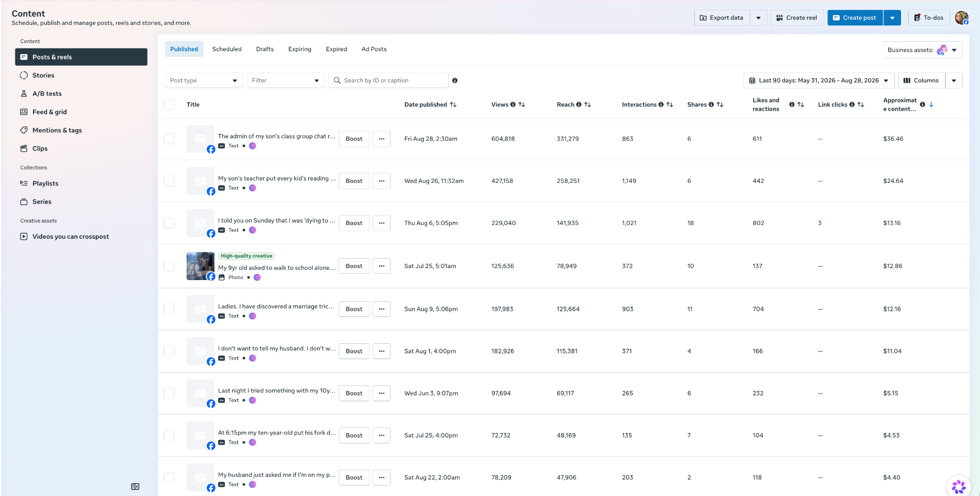
Task: Collapse the sidebar panel icon
Action: [x=135, y=486]
